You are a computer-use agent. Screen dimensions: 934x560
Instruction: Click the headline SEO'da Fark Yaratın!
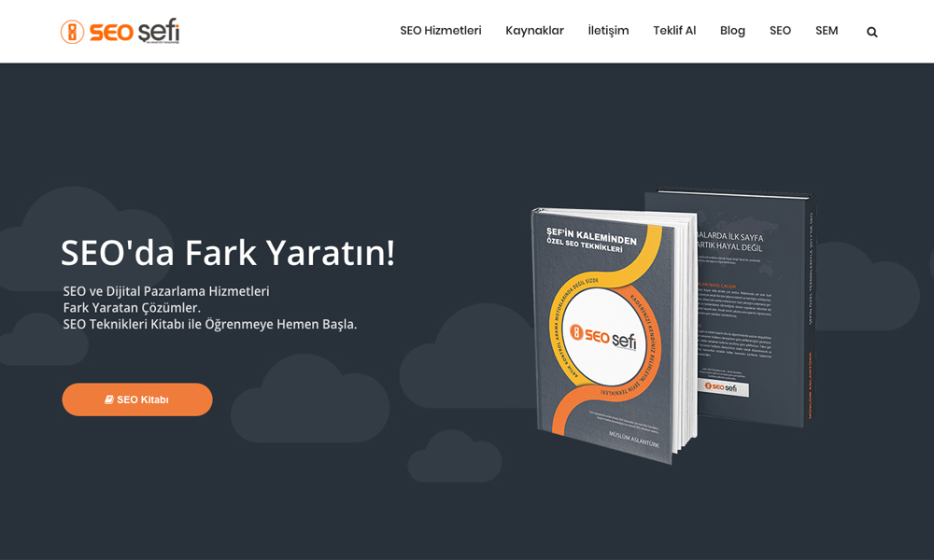[x=227, y=253]
